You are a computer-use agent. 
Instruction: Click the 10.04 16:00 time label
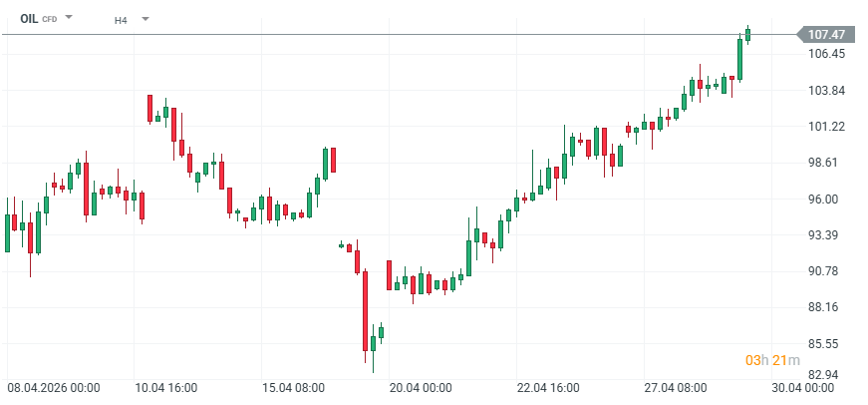point(166,388)
